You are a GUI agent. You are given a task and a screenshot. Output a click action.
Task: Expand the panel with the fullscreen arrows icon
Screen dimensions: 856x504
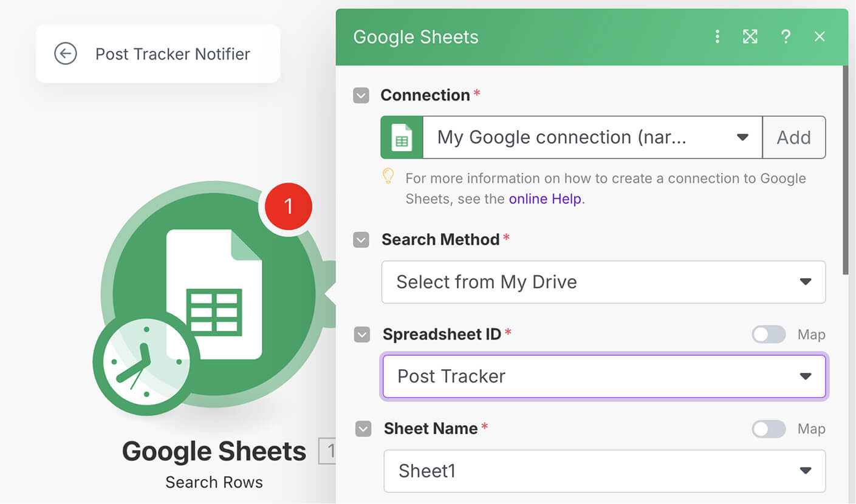[750, 36]
